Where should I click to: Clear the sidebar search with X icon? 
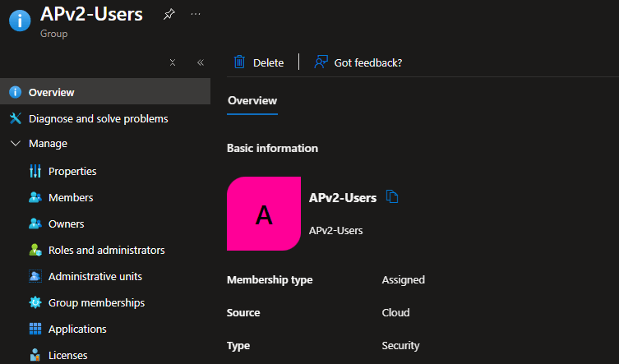(173, 62)
